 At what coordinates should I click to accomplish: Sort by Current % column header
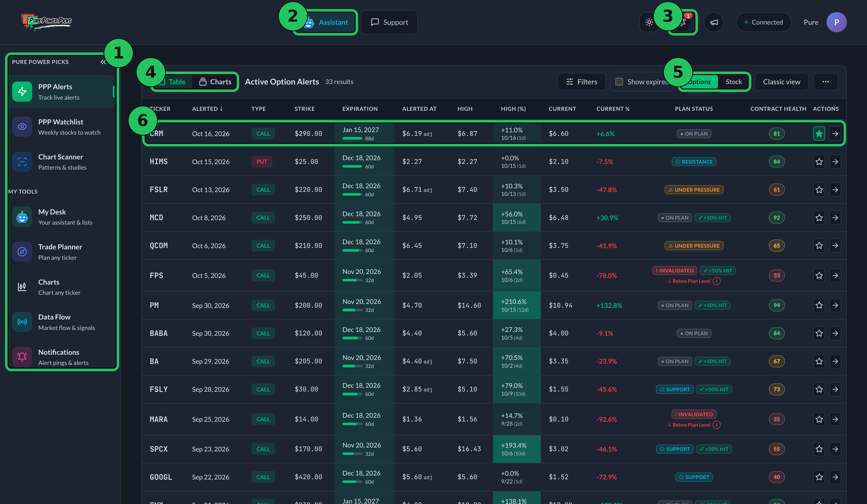click(x=613, y=109)
